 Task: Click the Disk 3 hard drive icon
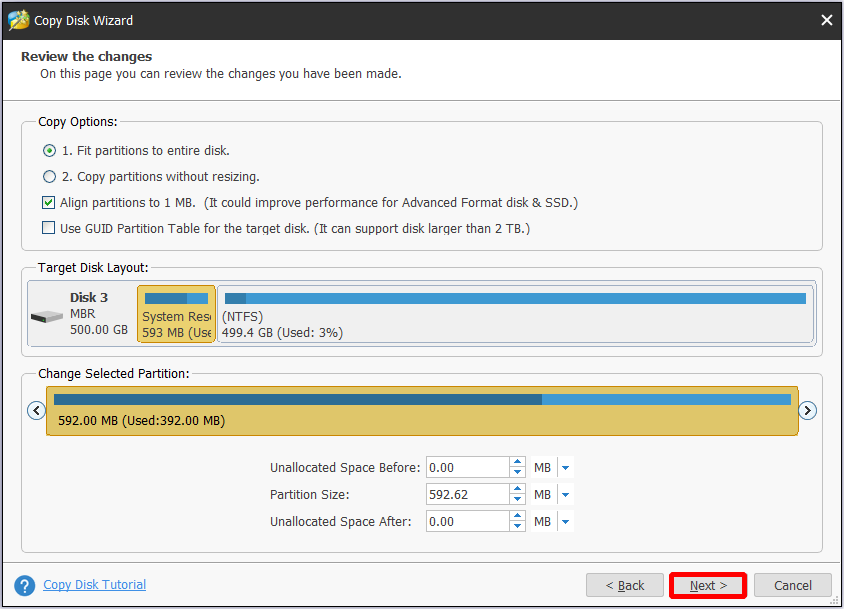(x=47, y=317)
